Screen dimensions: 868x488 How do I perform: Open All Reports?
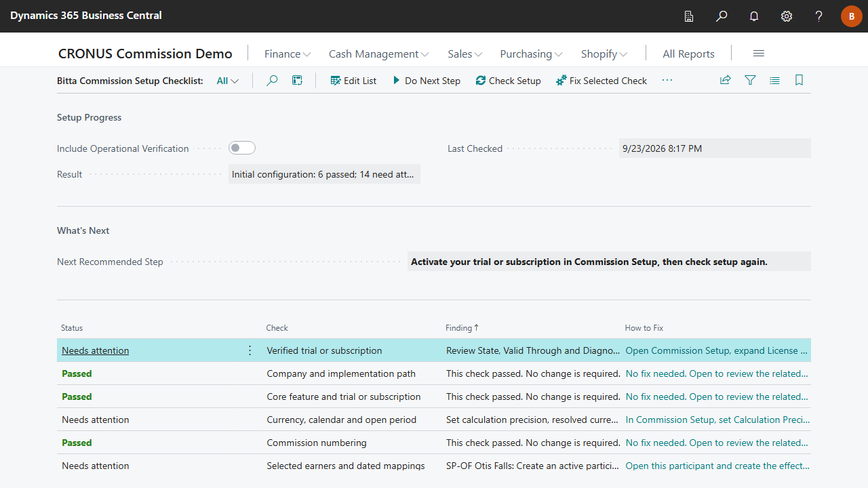688,54
